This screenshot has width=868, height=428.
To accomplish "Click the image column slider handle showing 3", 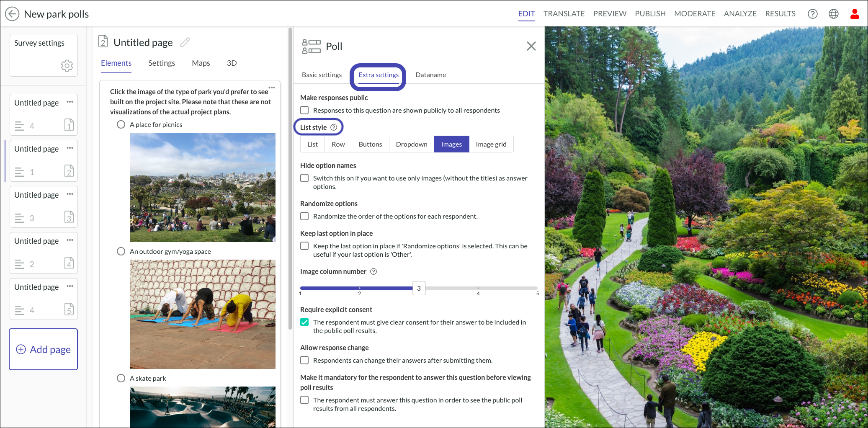I will point(419,288).
